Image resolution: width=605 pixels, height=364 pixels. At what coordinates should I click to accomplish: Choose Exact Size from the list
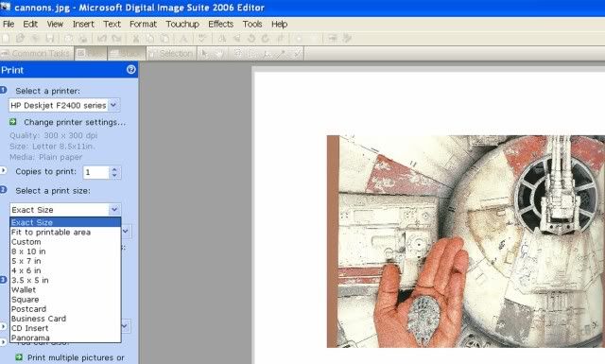click(65, 222)
